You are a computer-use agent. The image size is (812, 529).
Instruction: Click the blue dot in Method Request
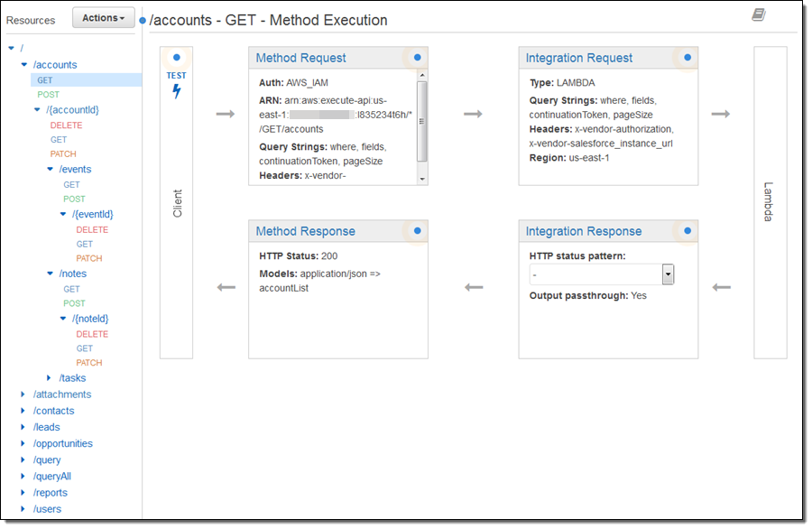(417, 57)
